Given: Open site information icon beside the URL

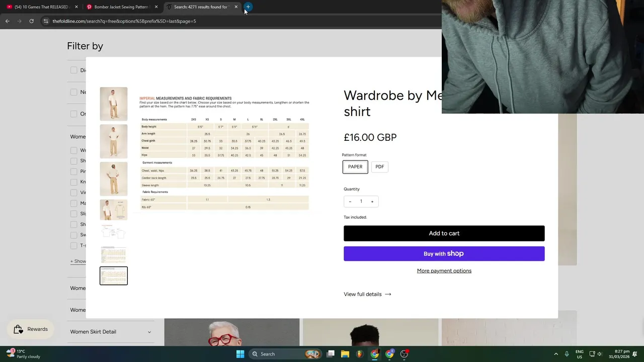Looking at the screenshot, I should click(x=46, y=21).
